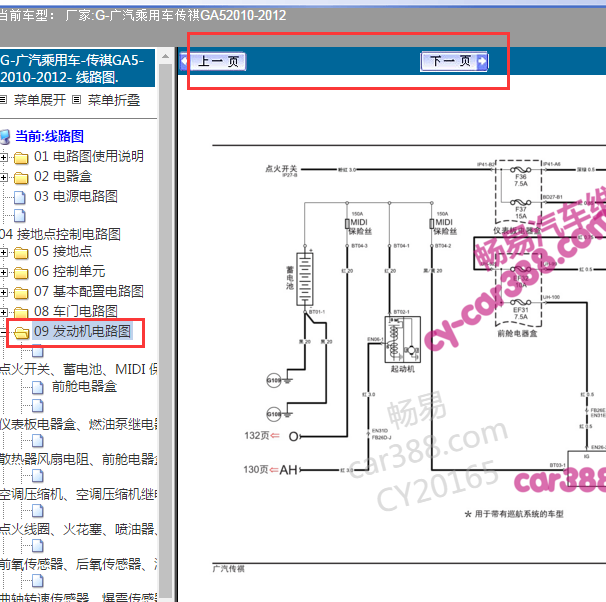This screenshot has height=602, width=606.
Task: Click the left arrow on 上一页 button
Action: [184, 61]
